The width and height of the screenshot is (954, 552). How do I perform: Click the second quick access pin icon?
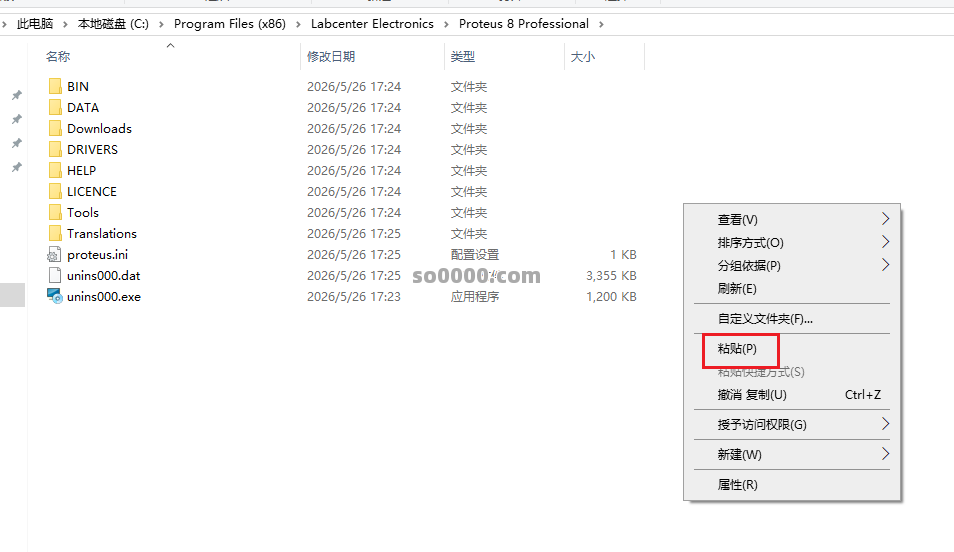pos(16,119)
